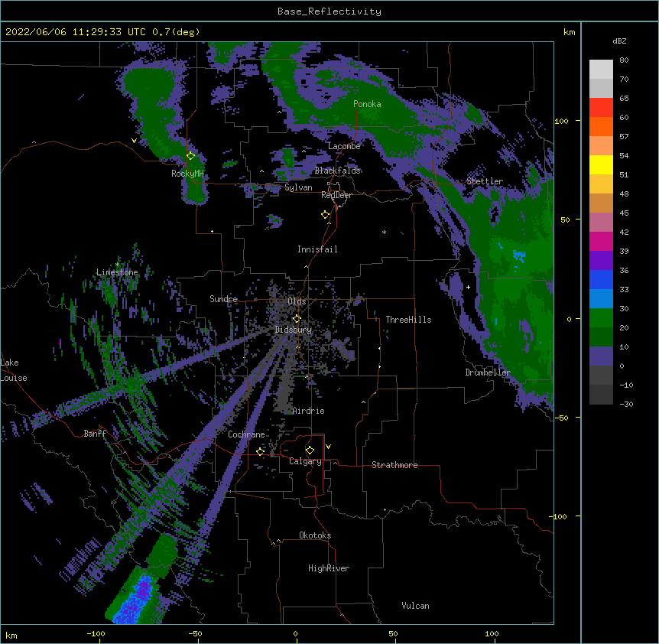Click the yellow diamond between Olds and Didsbury

pos(297,318)
